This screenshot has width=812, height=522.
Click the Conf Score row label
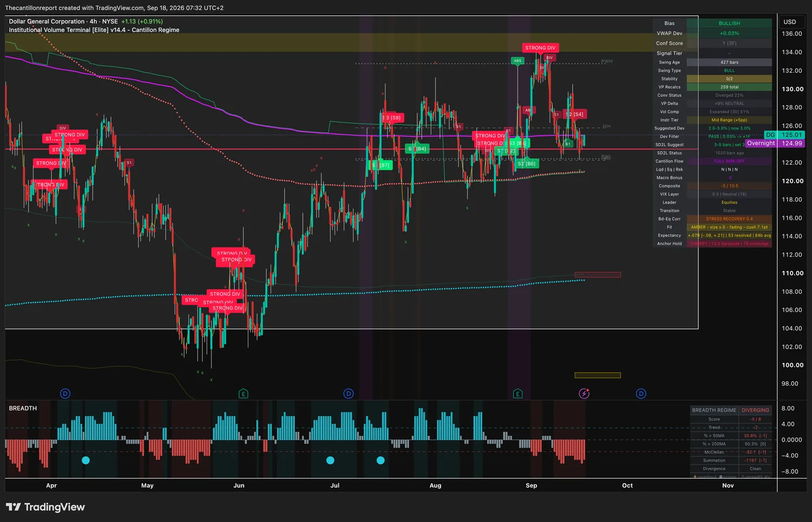coord(670,43)
